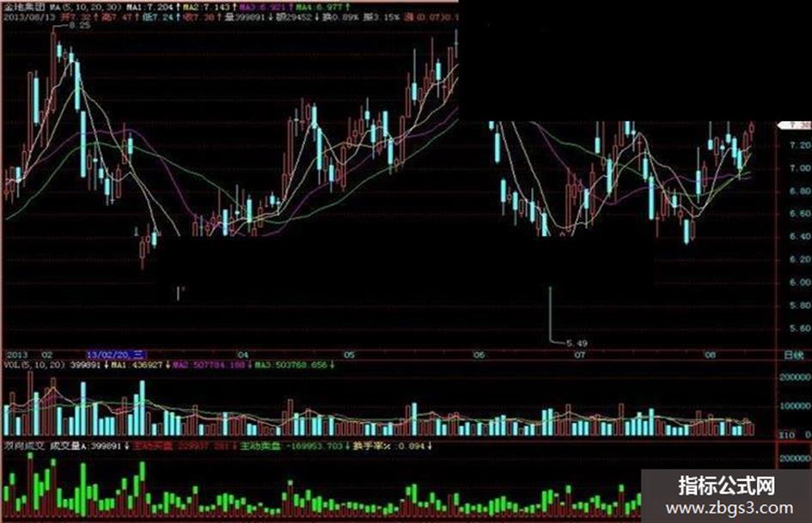
Task: Click the 成交量 399891 label in bottom panel
Action: click(85, 446)
